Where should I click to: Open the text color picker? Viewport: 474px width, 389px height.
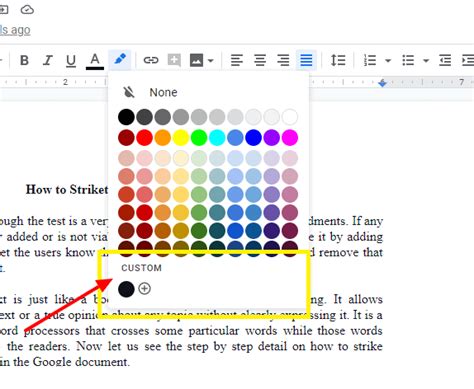(95, 61)
